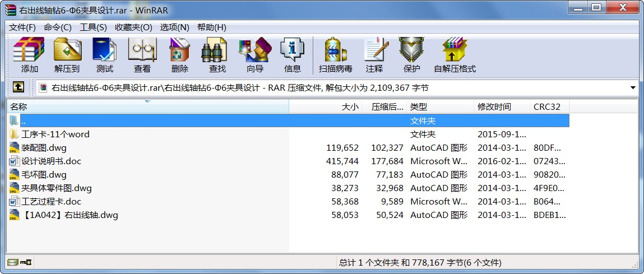This screenshot has height=274, width=644.
Task: Open the Options (选项) menu
Action: pos(174,27)
